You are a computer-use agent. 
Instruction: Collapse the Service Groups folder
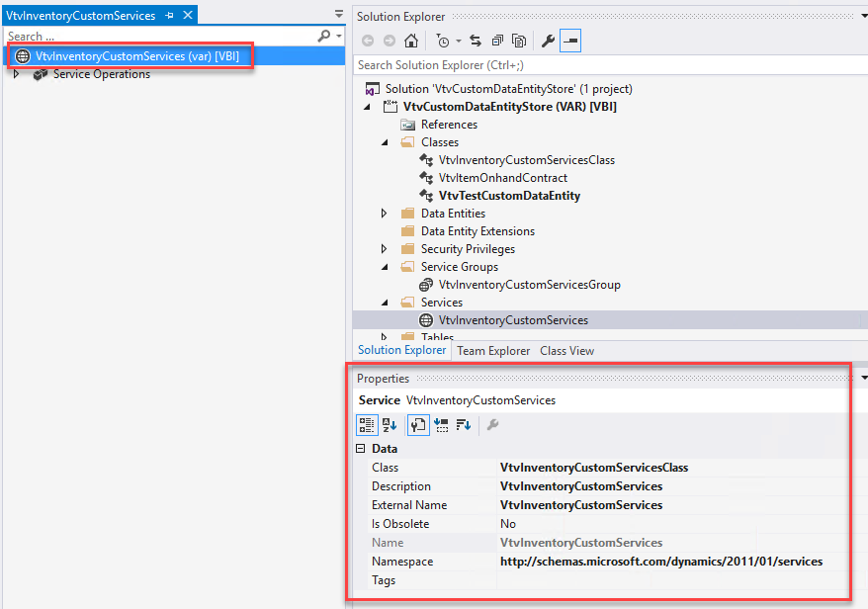tap(385, 267)
